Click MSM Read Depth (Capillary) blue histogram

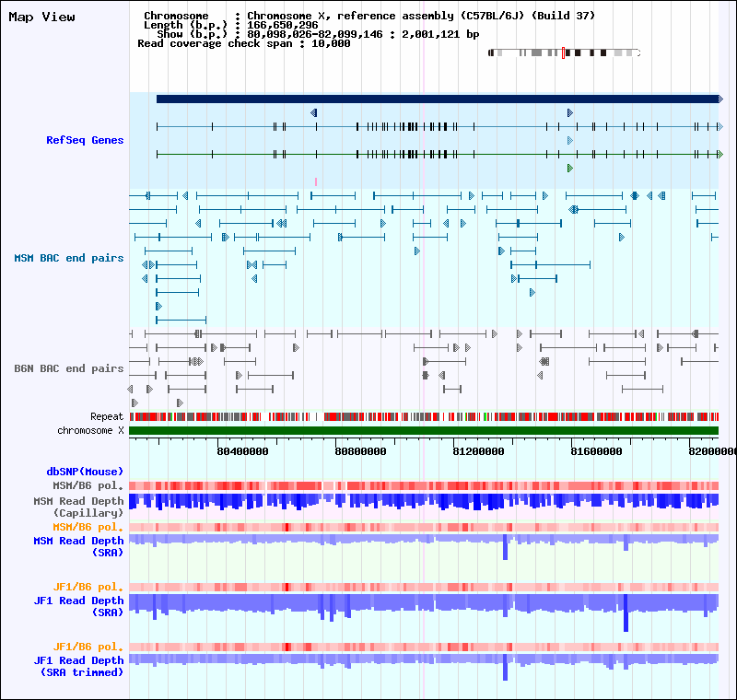tap(424, 501)
